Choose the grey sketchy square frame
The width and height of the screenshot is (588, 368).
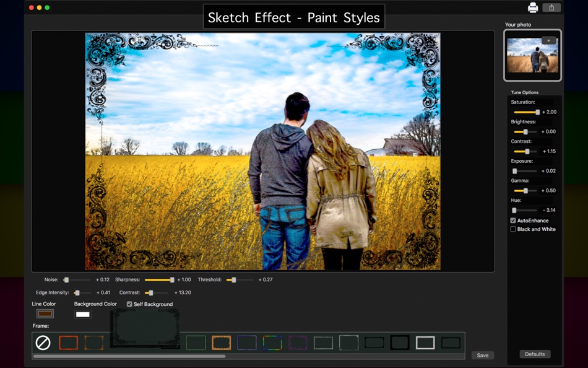click(348, 343)
